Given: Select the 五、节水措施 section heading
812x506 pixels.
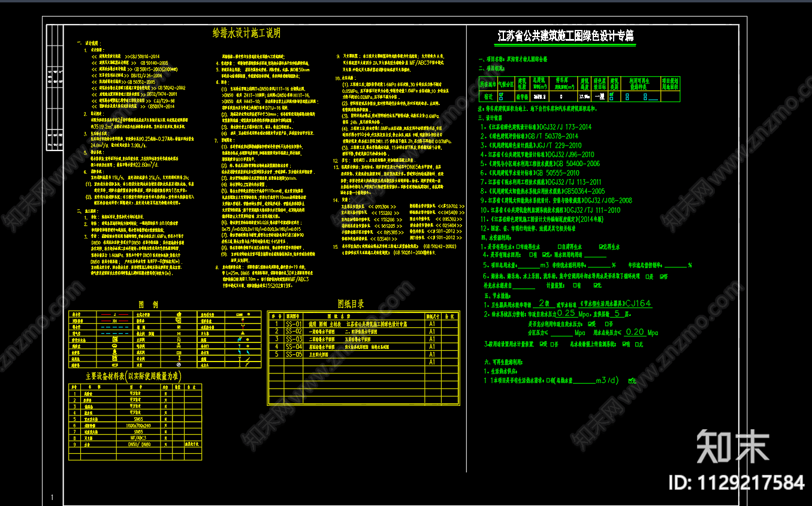Looking at the screenshot, I should 497,296.
